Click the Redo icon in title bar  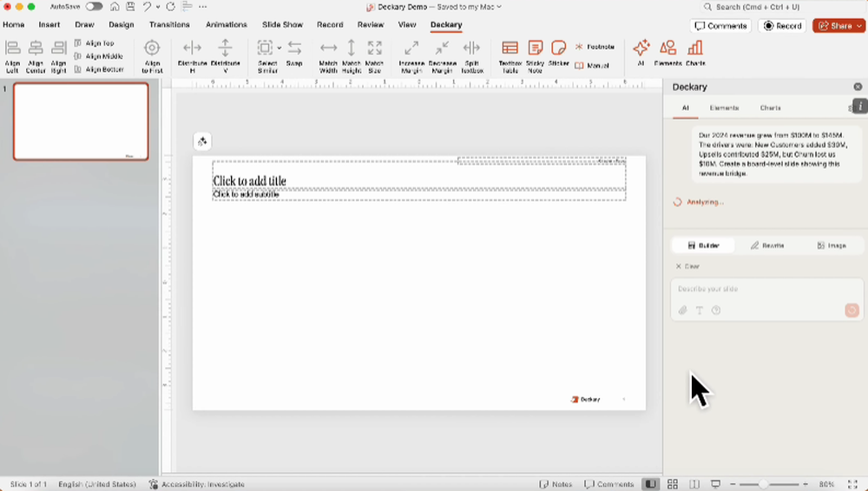point(170,7)
